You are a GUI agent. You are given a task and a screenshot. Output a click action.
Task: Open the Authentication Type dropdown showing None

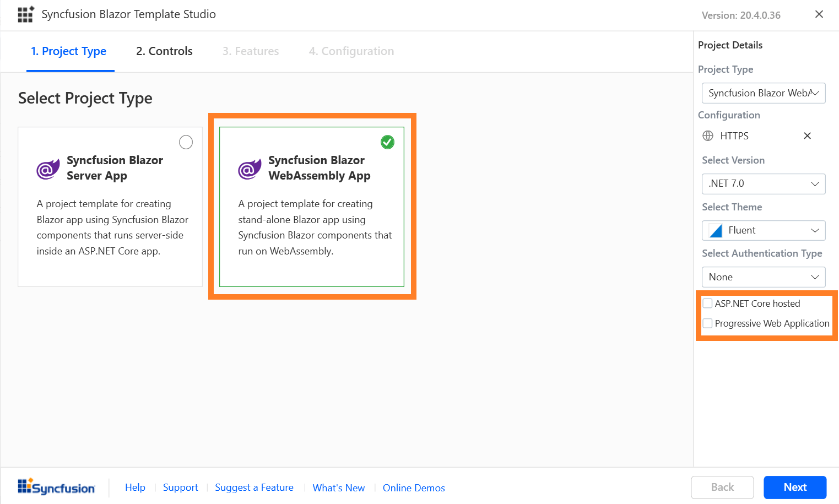coord(764,277)
